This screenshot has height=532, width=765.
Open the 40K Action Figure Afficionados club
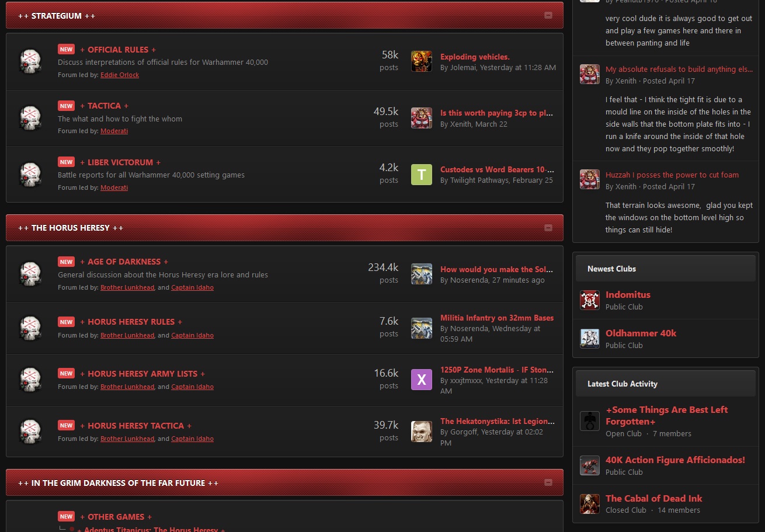675,460
